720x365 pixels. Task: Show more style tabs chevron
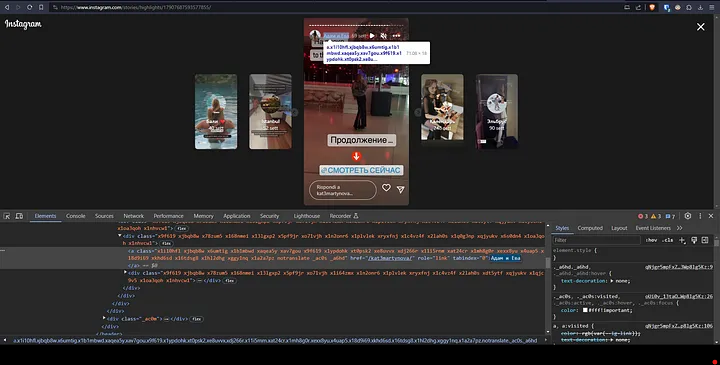pyautogui.click(x=679, y=228)
